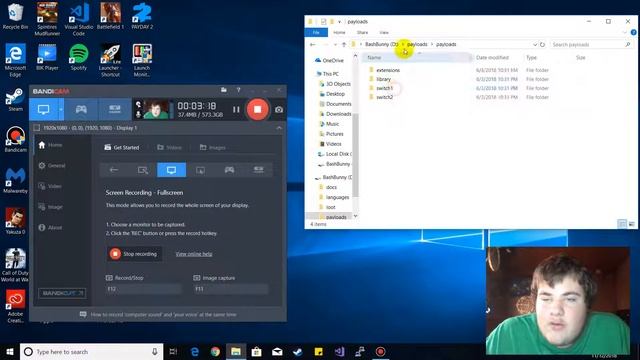
Task: Select the fullscreen recording mode button
Action: pyautogui.click(x=171, y=170)
